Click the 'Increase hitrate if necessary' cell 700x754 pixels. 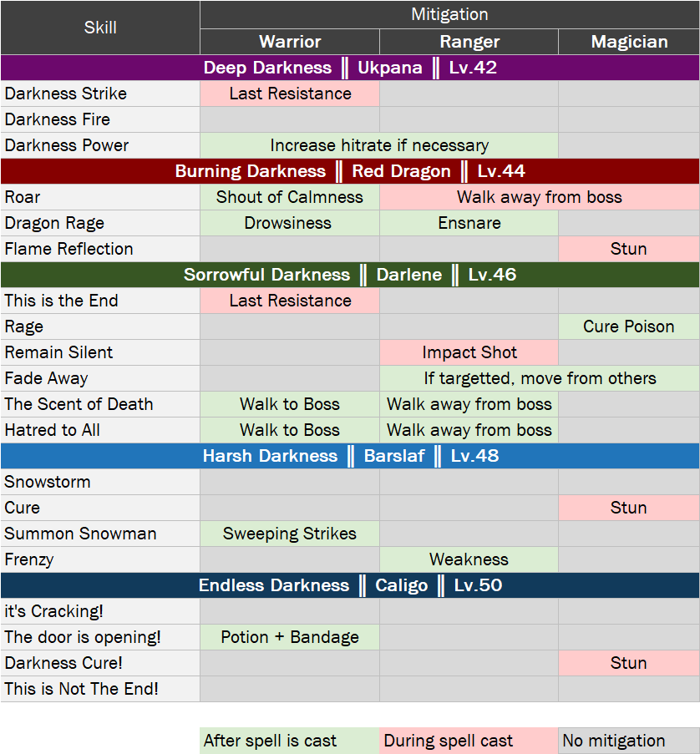click(379, 145)
